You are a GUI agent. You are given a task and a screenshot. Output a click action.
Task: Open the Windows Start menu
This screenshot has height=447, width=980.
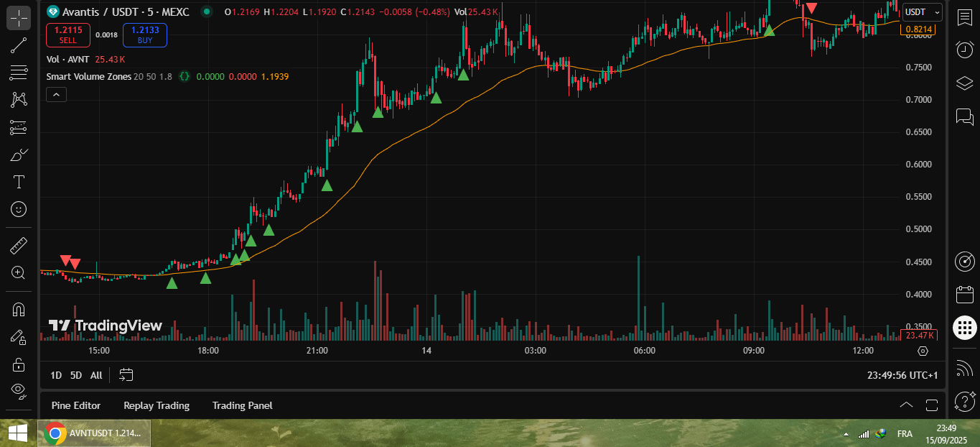tap(17, 433)
